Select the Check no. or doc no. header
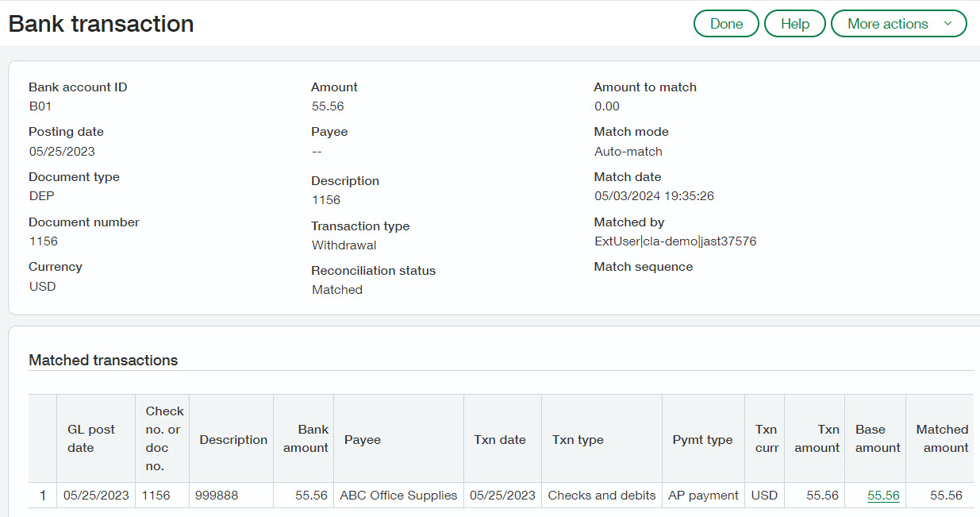Image resolution: width=980 pixels, height=517 pixels. pyautogui.click(x=164, y=438)
